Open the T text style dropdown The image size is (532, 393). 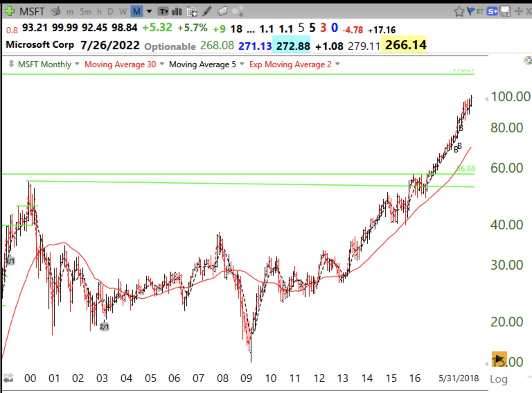pyautogui.click(x=163, y=11)
